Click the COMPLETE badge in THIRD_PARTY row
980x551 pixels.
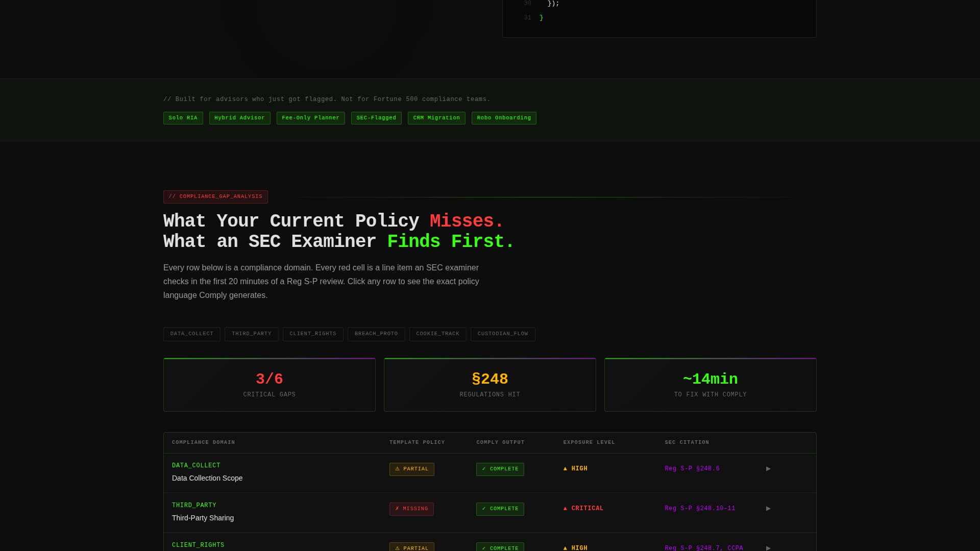coord(500,509)
